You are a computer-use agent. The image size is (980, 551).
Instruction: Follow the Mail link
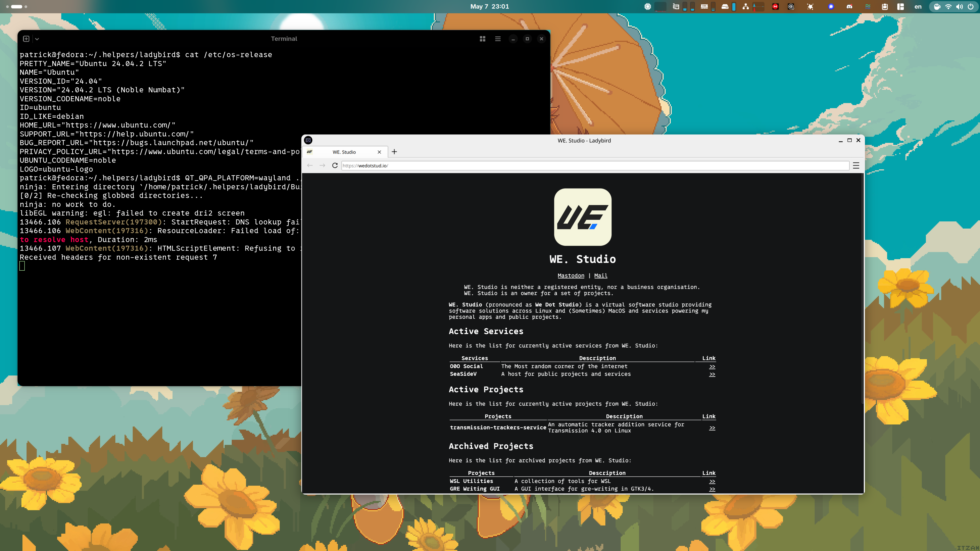click(601, 276)
